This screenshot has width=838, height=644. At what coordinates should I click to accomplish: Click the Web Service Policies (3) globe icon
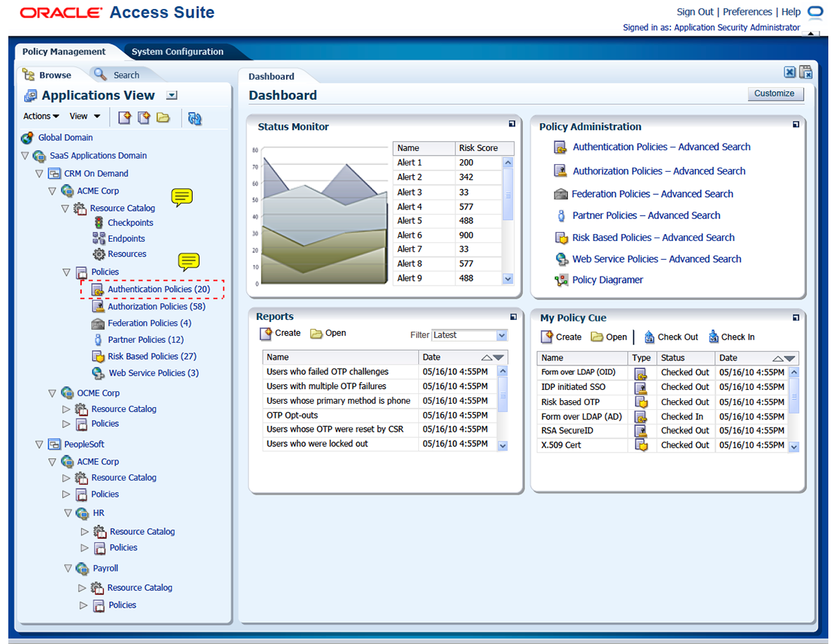pos(98,373)
